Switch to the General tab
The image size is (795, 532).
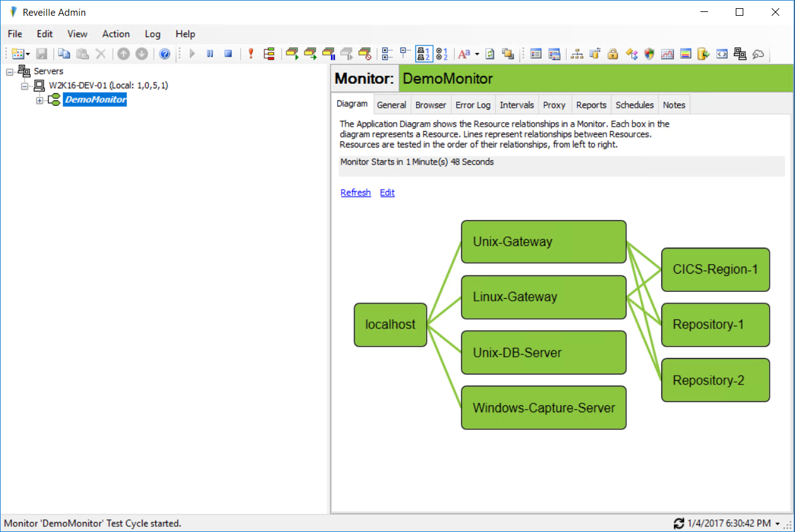coord(392,105)
